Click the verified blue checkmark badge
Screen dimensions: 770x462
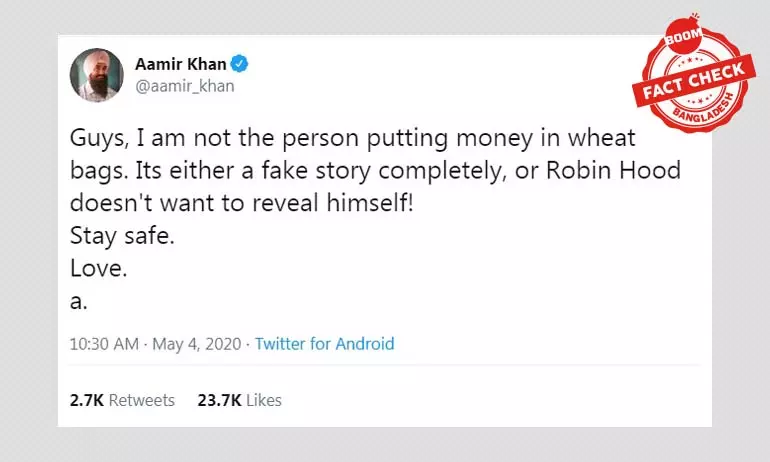click(x=241, y=65)
